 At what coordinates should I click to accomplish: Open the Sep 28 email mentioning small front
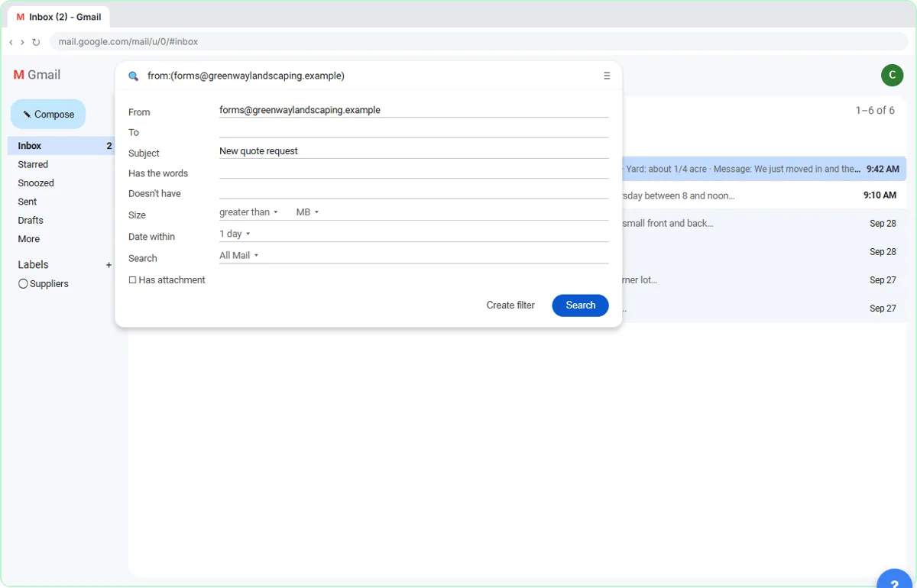pyautogui.click(x=764, y=224)
